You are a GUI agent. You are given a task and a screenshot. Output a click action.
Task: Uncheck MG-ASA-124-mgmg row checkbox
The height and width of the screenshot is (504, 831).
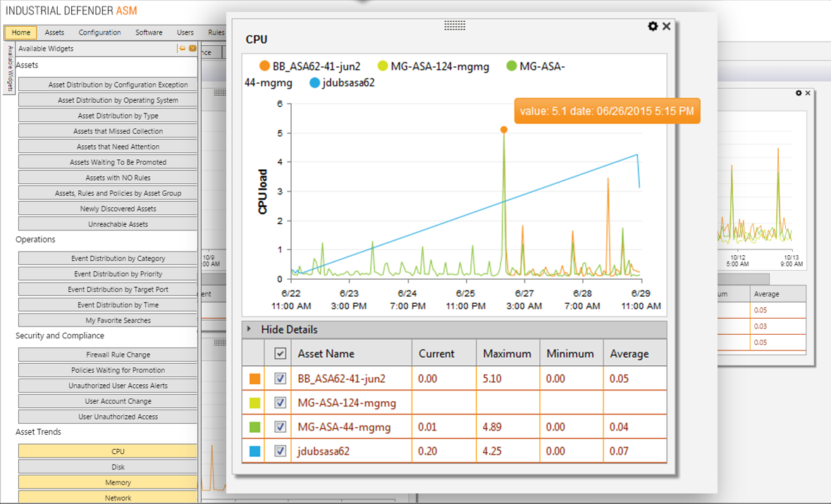click(281, 402)
